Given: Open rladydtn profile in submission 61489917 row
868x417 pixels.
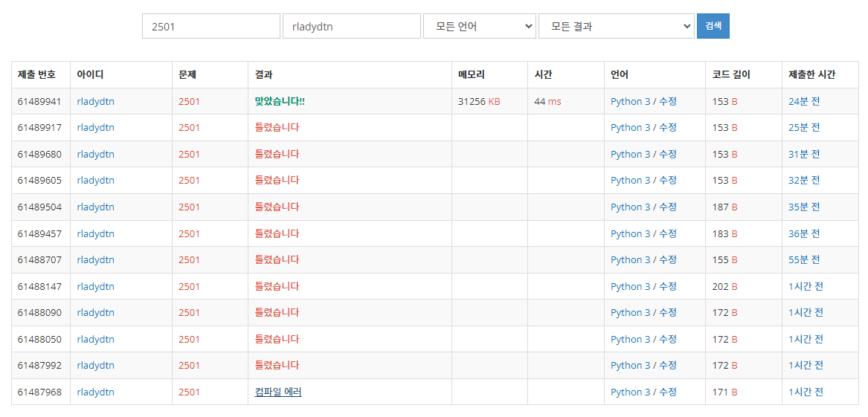Looking at the screenshot, I should pyautogui.click(x=96, y=128).
